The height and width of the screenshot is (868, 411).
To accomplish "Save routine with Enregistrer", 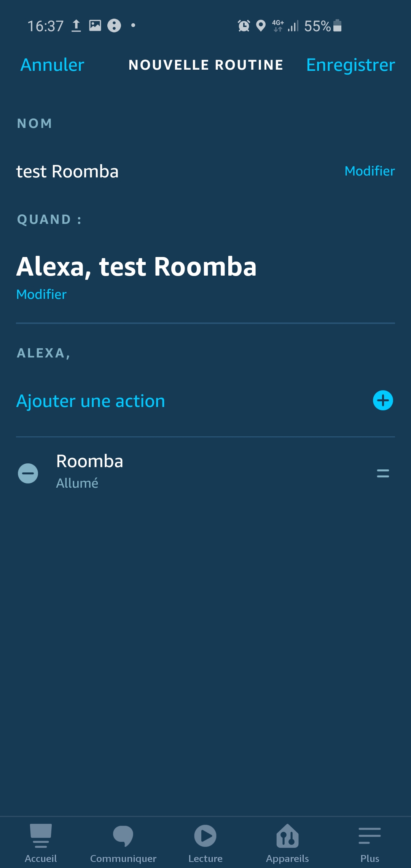I will (x=350, y=65).
